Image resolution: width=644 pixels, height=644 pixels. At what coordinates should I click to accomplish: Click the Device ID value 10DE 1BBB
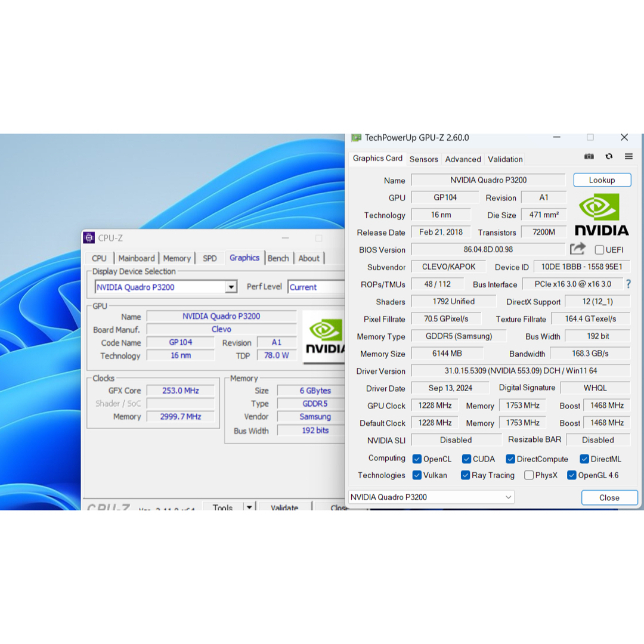tap(581, 267)
